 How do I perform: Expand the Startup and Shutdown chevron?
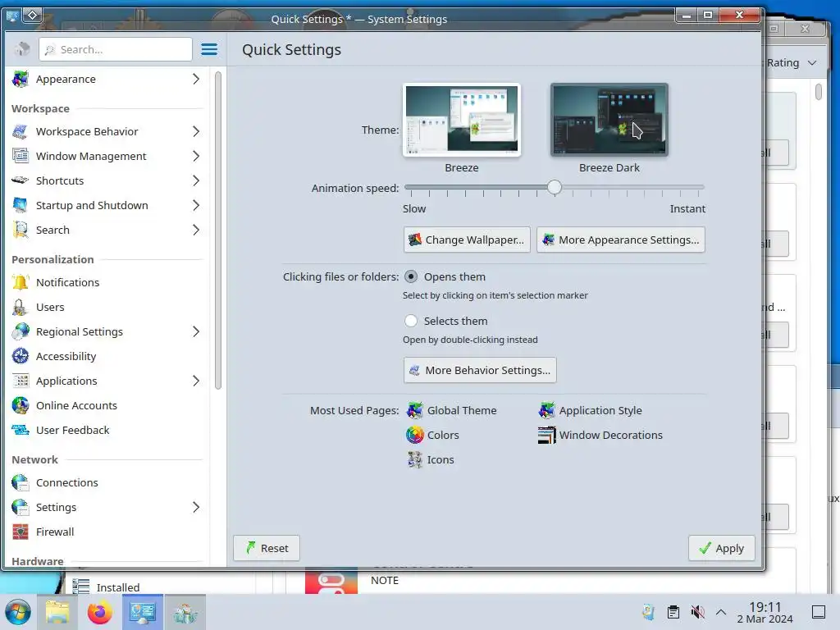[x=196, y=205]
